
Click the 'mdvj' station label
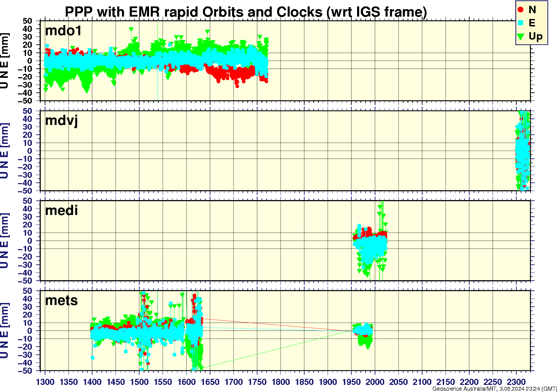click(62, 121)
